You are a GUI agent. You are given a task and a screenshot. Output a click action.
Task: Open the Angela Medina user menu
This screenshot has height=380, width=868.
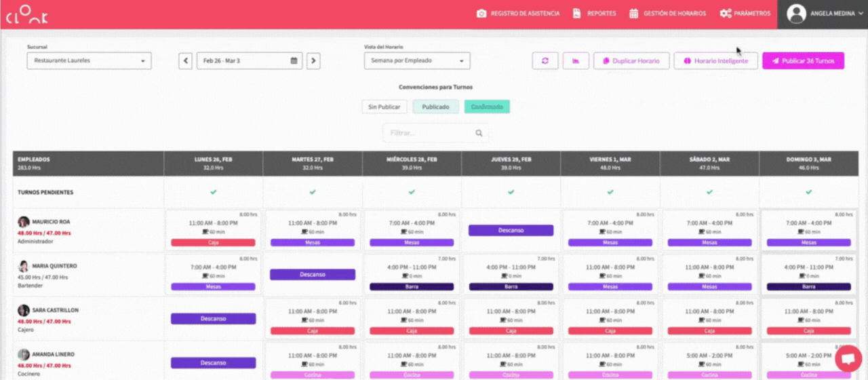(822, 14)
